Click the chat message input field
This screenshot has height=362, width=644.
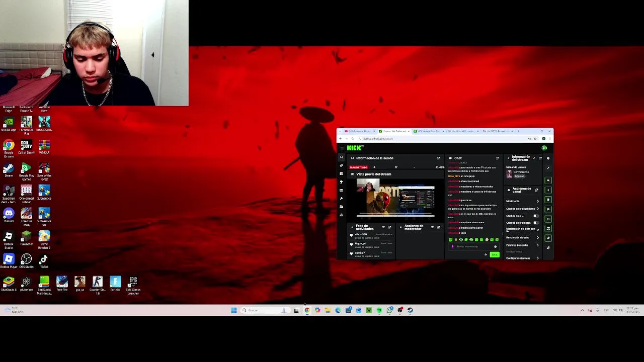(x=473, y=246)
